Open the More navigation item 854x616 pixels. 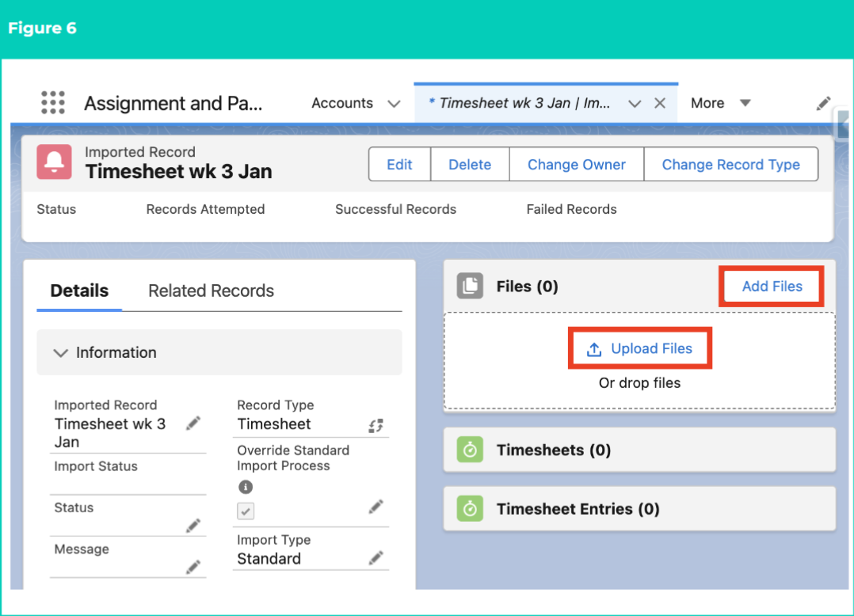pyautogui.click(x=707, y=103)
